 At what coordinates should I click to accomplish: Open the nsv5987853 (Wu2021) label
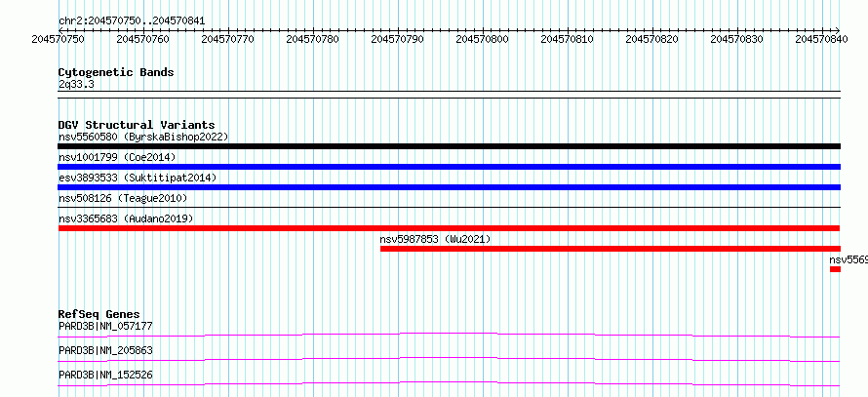click(x=435, y=239)
